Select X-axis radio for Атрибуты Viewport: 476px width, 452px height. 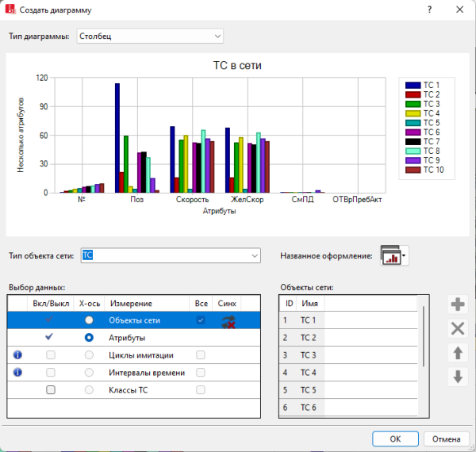tap(89, 337)
